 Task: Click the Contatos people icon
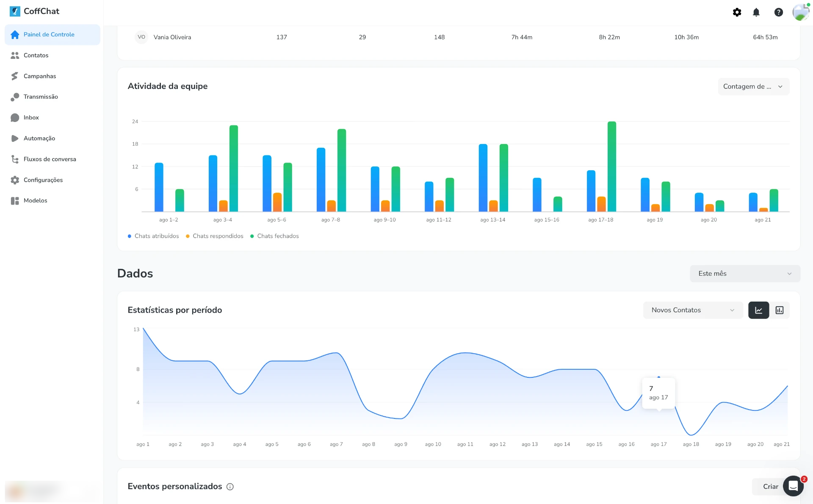[x=15, y=55]
